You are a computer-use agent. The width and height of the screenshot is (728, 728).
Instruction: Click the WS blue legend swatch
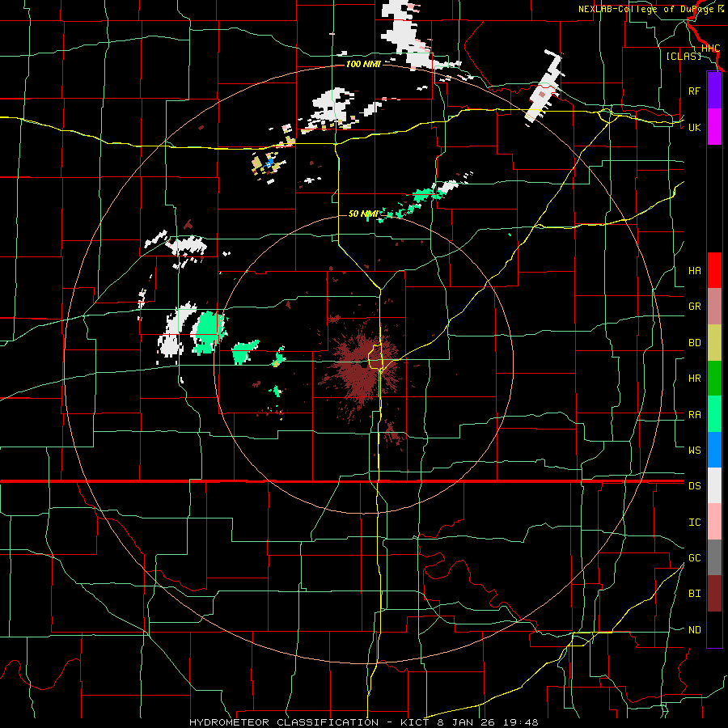click(x=714, y=450)
